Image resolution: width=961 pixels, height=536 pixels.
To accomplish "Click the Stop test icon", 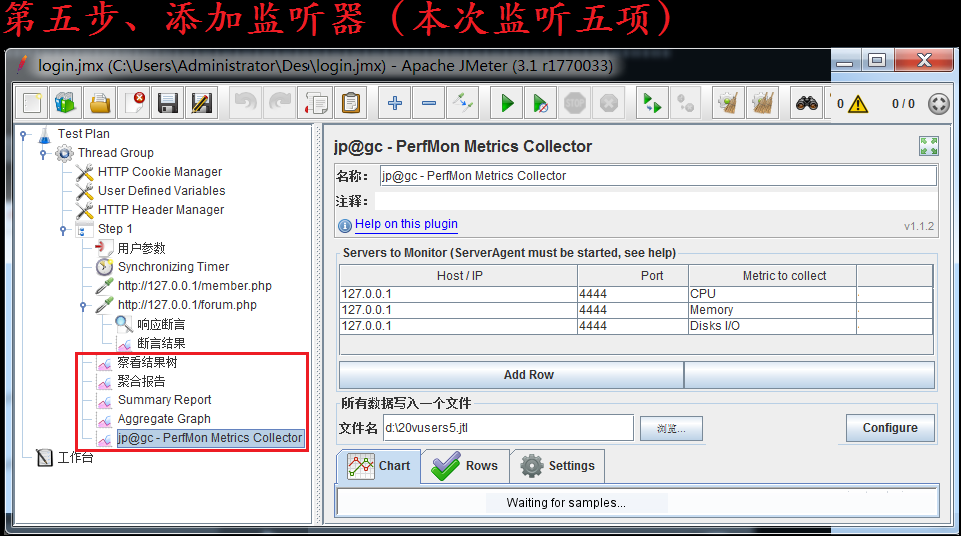I will click(x=574, y=103).
